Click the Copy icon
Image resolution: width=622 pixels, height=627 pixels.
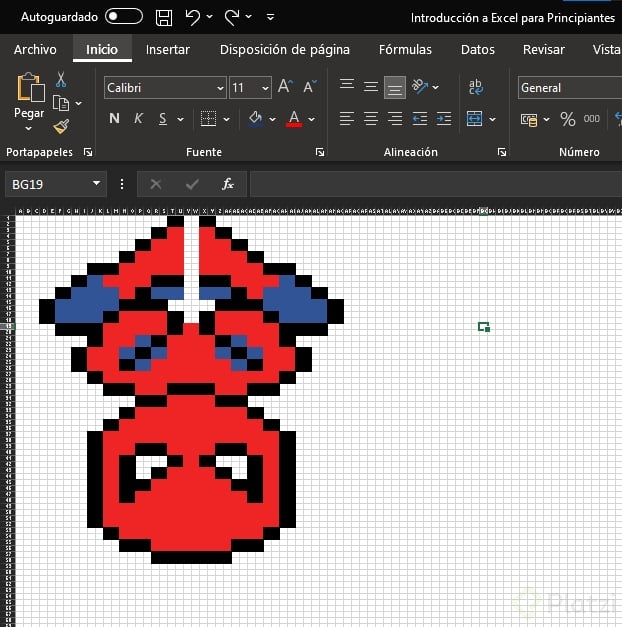coord(61,104)
